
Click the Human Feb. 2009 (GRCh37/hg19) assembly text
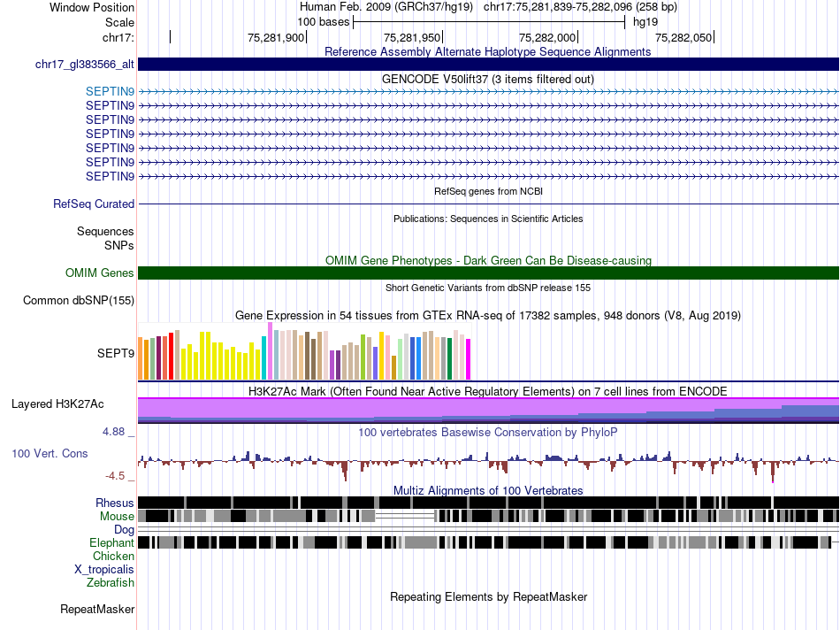[386, 7]
